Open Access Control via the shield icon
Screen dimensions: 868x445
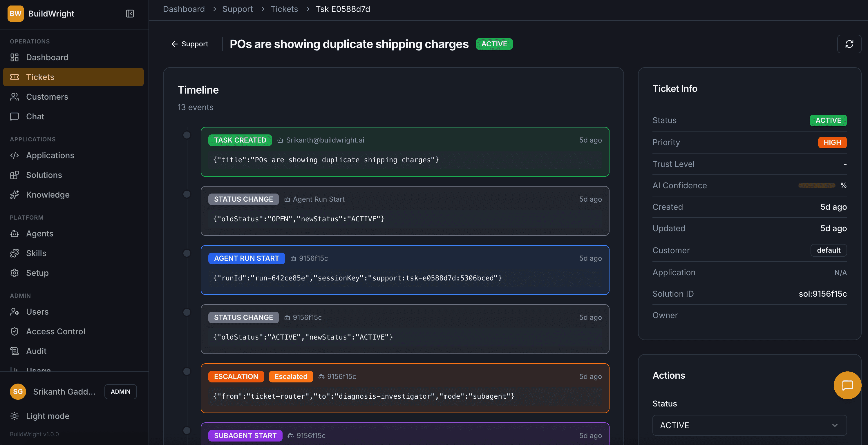tap(14, 331)
